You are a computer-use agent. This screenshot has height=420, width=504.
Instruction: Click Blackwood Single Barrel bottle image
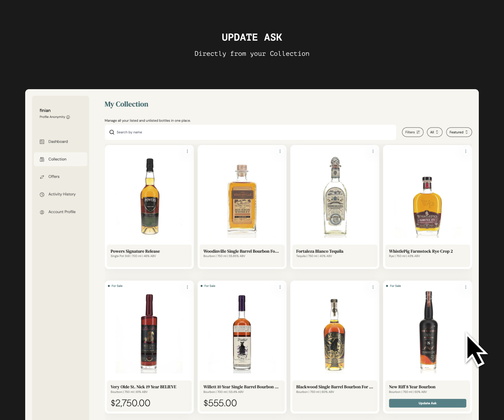point(334,335)
